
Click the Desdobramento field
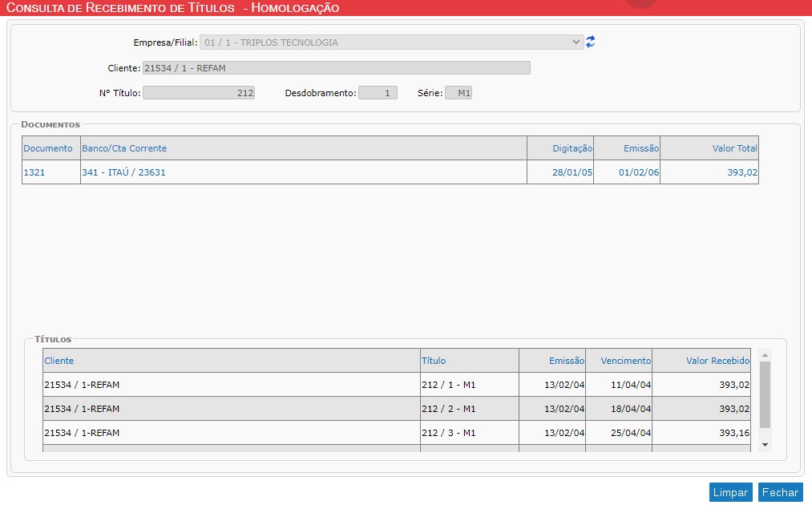378,93
